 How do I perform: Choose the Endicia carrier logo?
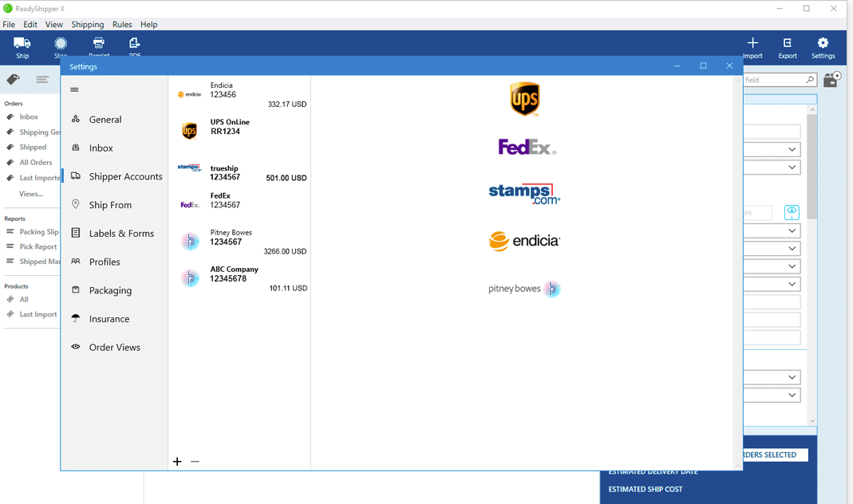(524, 241)
